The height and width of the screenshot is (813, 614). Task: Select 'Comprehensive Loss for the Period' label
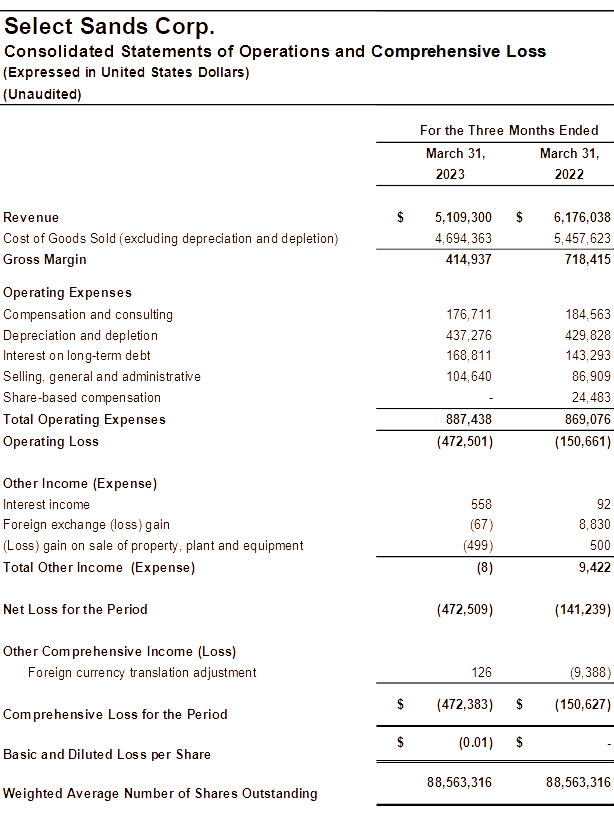115,714
